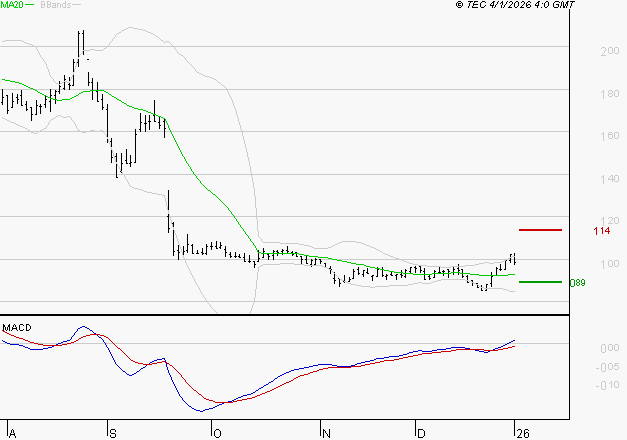
Task: Click the 180 price axis label
Action: pyautogui.click(x=609, y=94)
